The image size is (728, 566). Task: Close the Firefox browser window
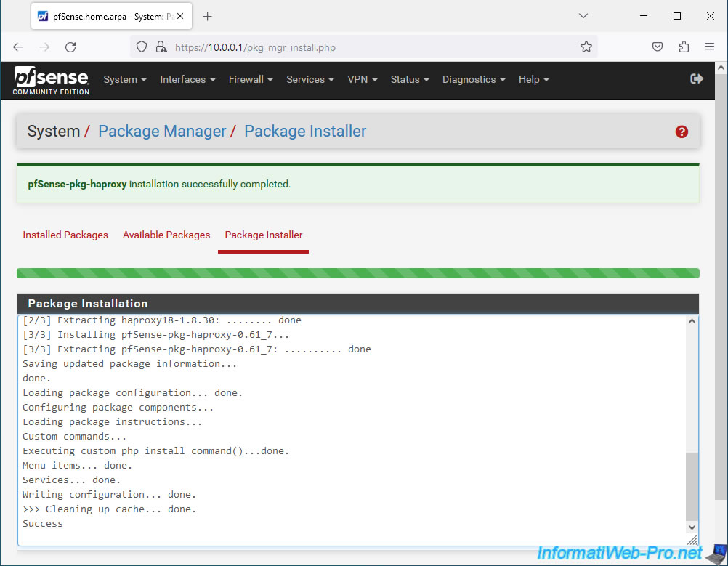click(711, 16)
